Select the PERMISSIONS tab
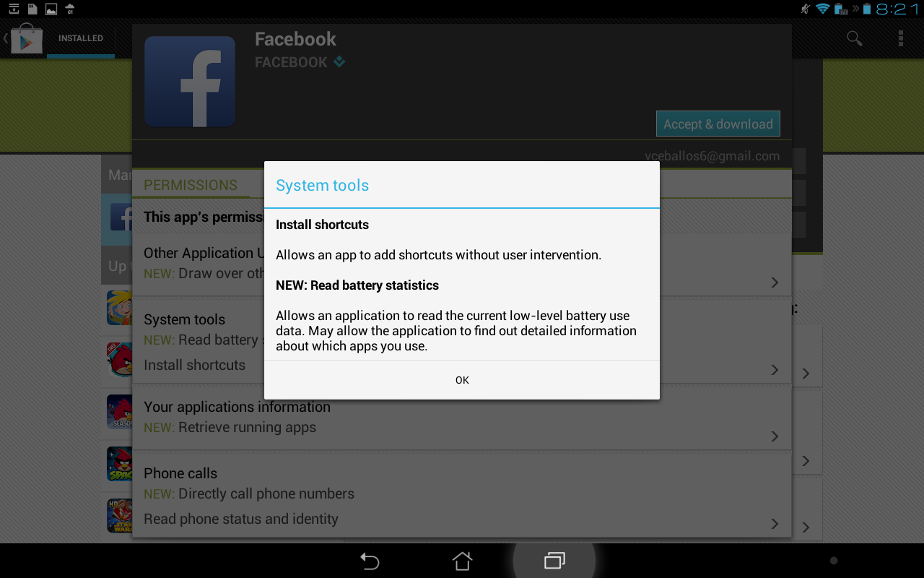Viewport: 924px width, 578px height. [191, 185]
